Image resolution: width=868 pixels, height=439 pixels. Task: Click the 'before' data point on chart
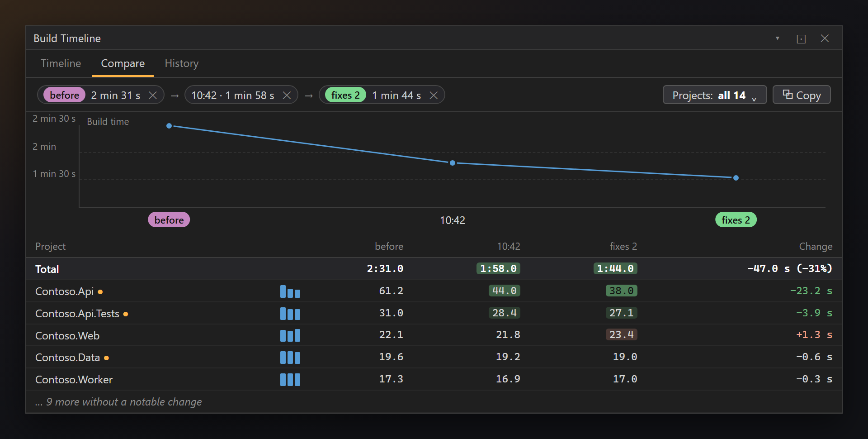point(169,126)
